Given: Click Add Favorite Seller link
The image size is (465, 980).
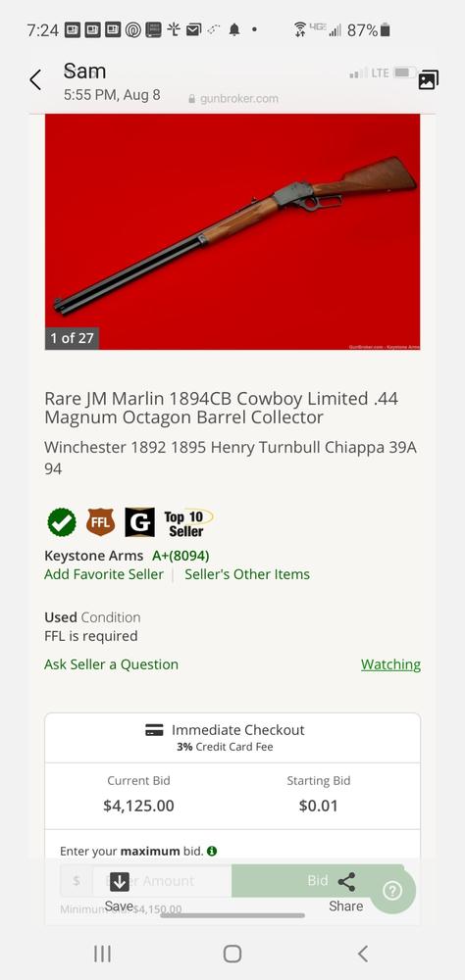Looking at the screenshot, I should (x=104, y=574).
